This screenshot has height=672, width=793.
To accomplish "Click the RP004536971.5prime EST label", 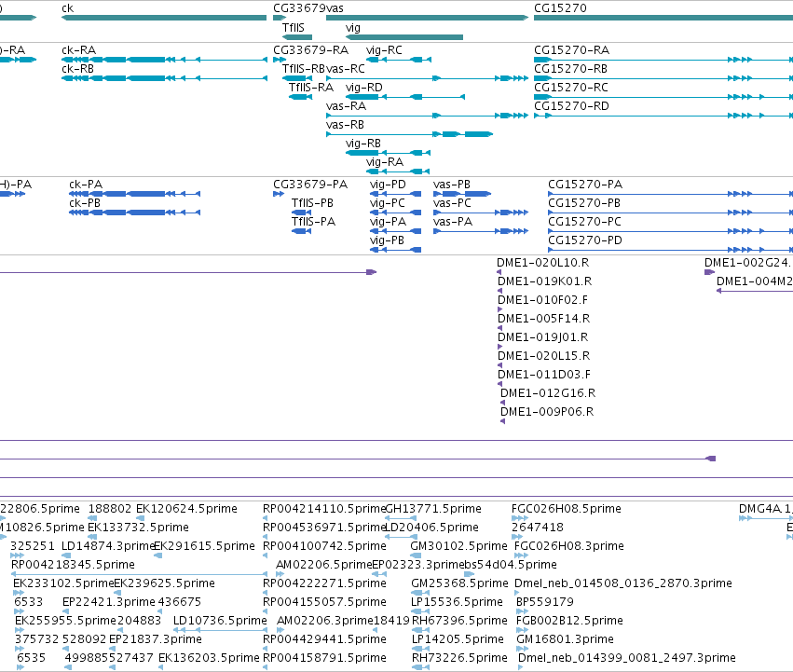I will pyautogui.click(x=324, y=528).
